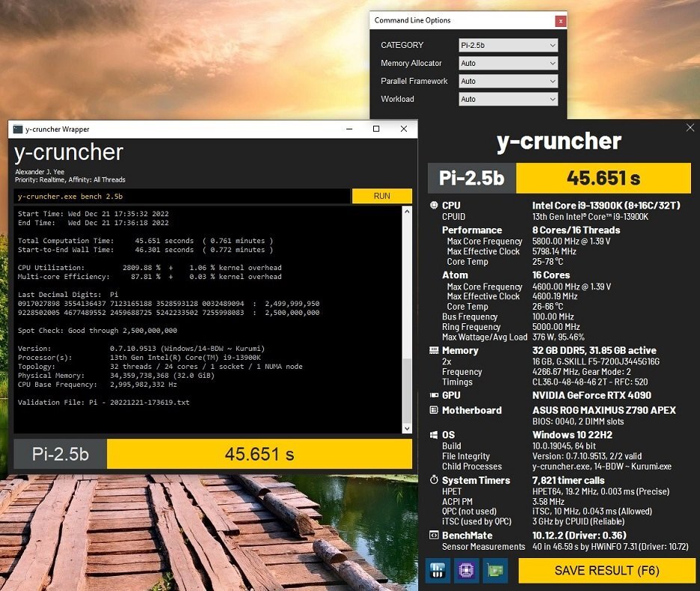Viewport: 700px width, 591px height.
Task: Click 'Total Computation Time' line in console
Action: click(145, 241)
